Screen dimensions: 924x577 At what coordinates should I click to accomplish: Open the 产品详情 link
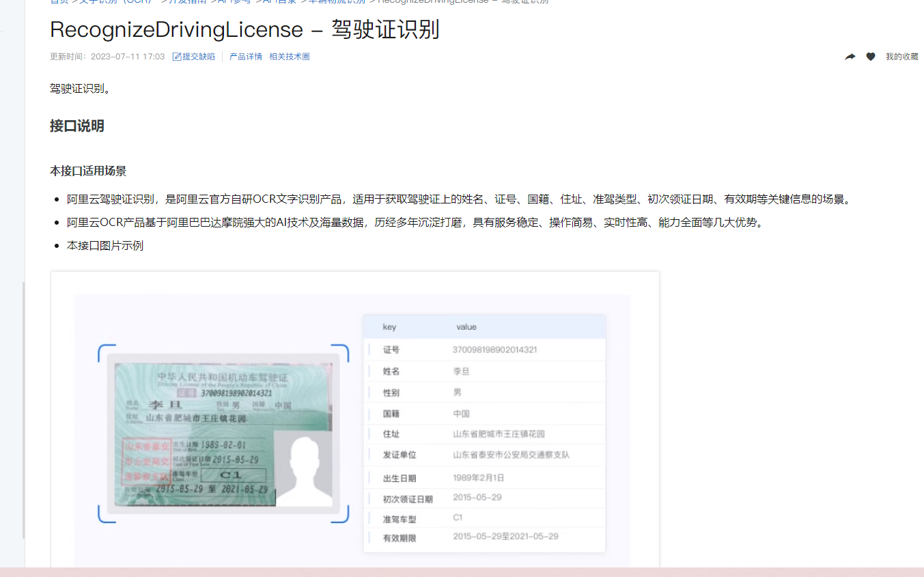(x=246, y=57)
